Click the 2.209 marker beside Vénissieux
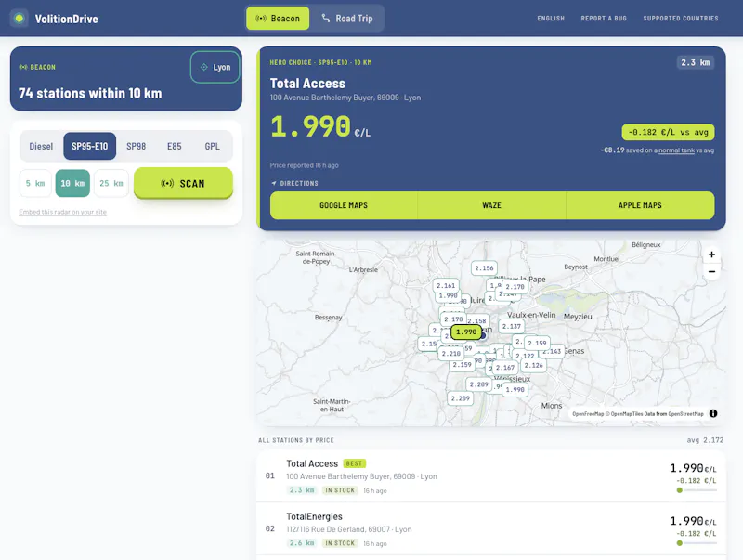This screenshot has height=560, width=743. pos(478,384)
